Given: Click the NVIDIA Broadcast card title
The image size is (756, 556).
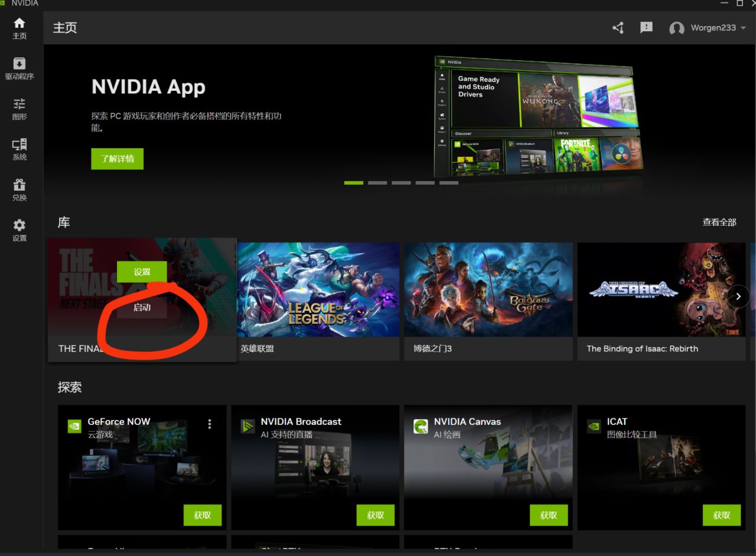Looking at the screenshot, I should tap(301, 421).
